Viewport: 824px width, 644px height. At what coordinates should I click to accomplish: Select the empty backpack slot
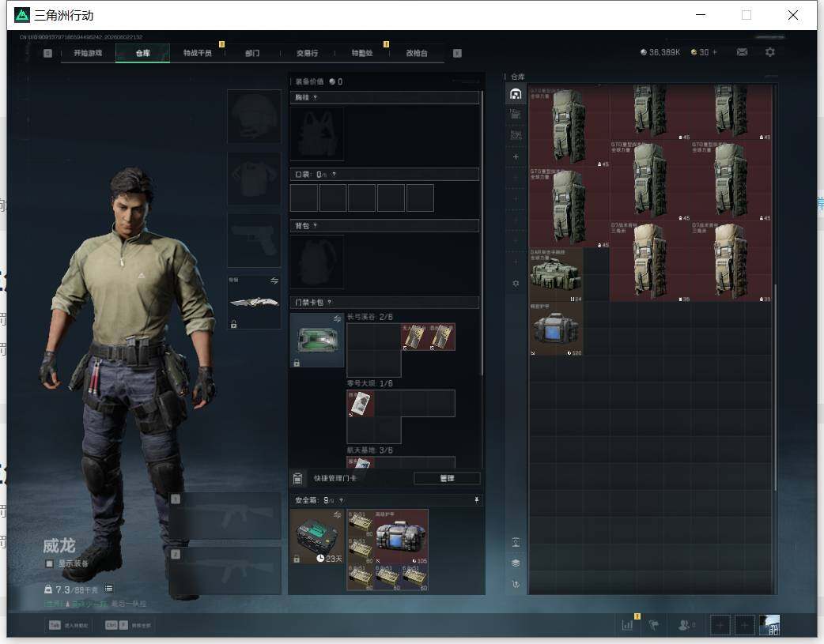click(317, 262)
